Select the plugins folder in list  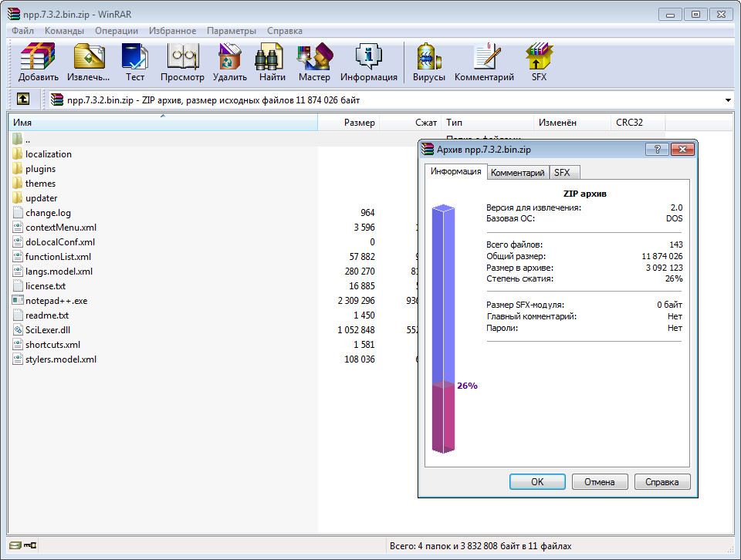40,169
